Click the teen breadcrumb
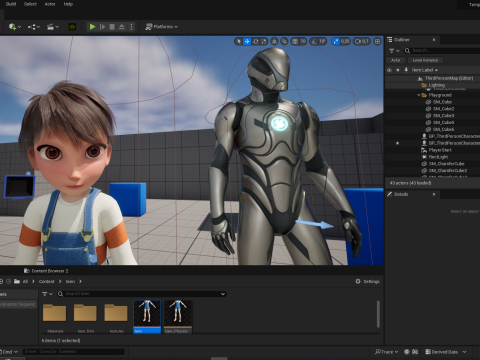480x360 pixels. (x=70, y=281)
